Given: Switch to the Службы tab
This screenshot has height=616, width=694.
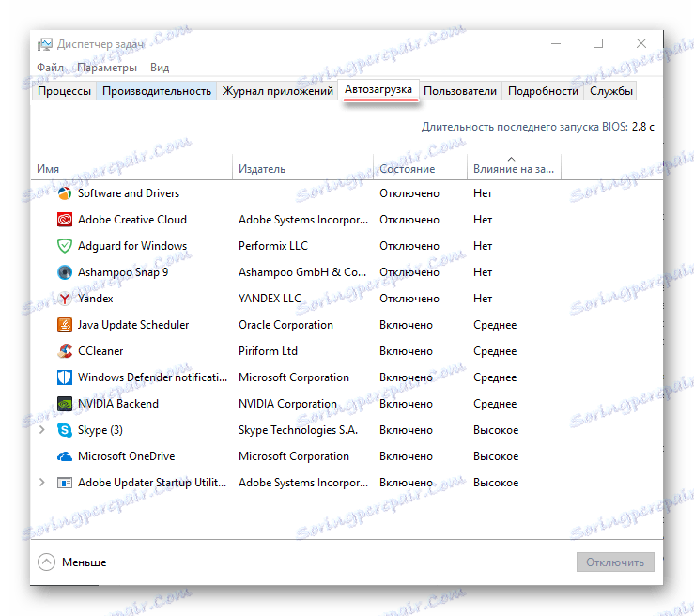Looking at the screenshot, I should coord(610,91).
